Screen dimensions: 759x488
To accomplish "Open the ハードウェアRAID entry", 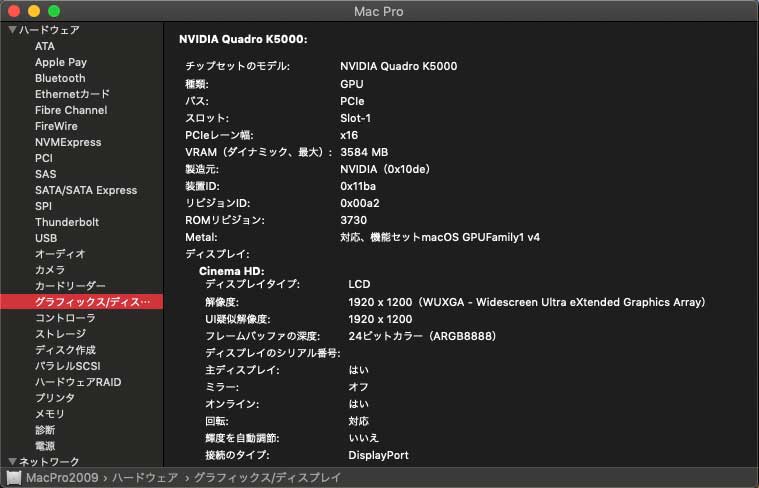I will click(78, 381).
